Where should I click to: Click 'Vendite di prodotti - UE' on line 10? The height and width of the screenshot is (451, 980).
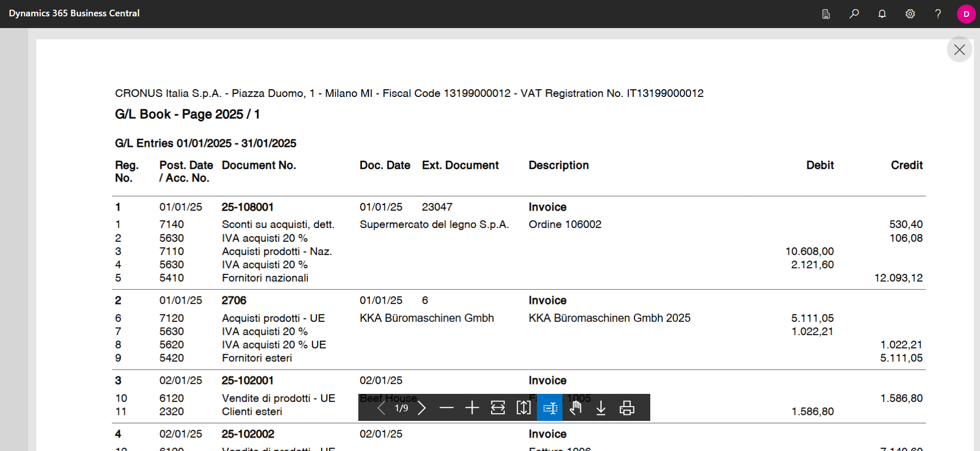click(278, 398)
